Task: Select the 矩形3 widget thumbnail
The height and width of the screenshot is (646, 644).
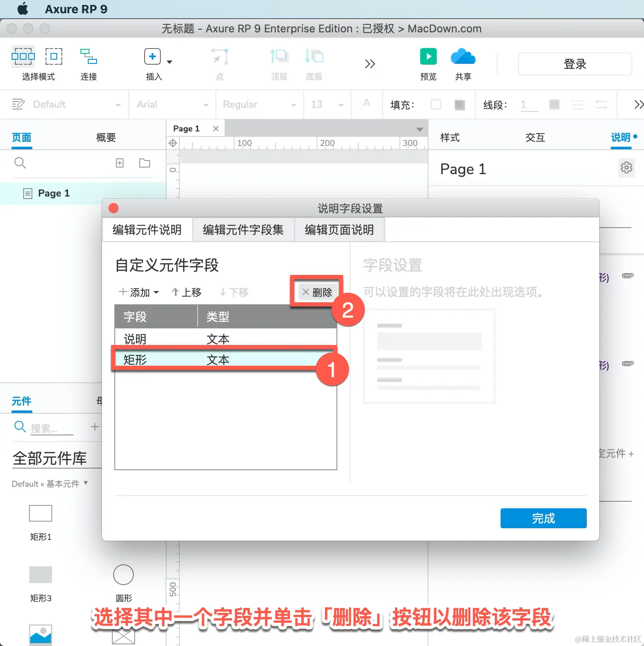Action: pos(41,575)
